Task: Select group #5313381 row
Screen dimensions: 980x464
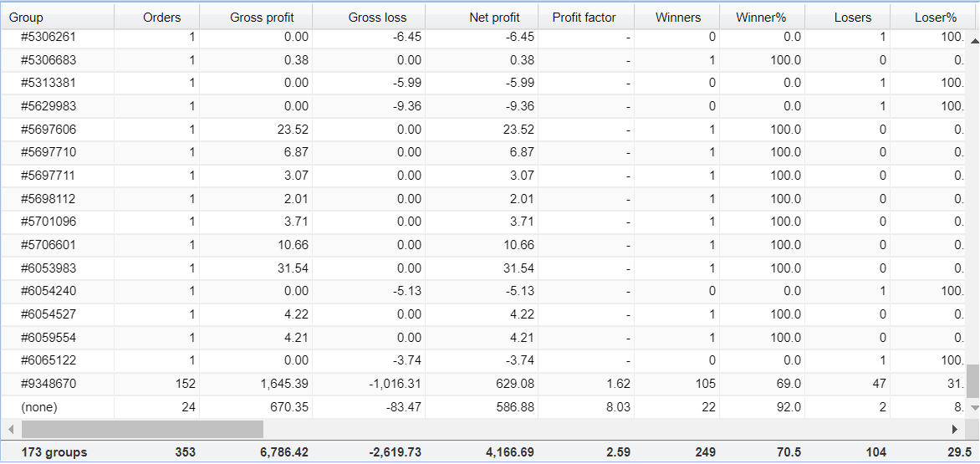Action: (483, 83)
